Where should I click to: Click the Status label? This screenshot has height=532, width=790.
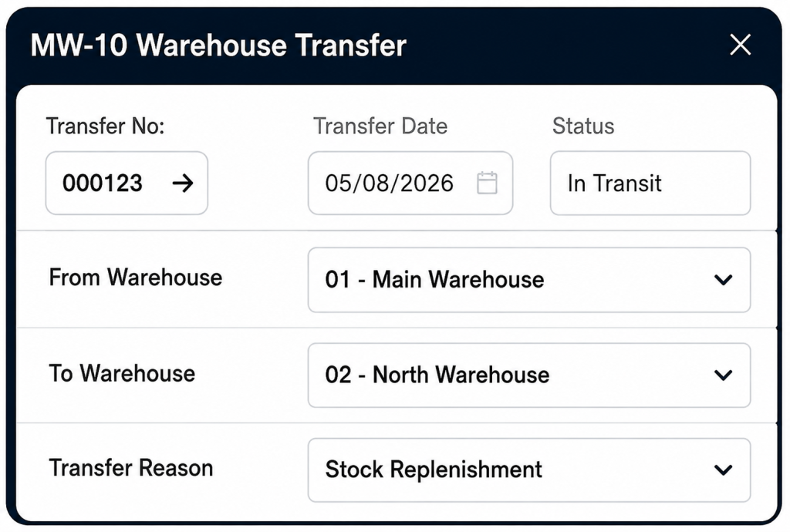point(583,126)
